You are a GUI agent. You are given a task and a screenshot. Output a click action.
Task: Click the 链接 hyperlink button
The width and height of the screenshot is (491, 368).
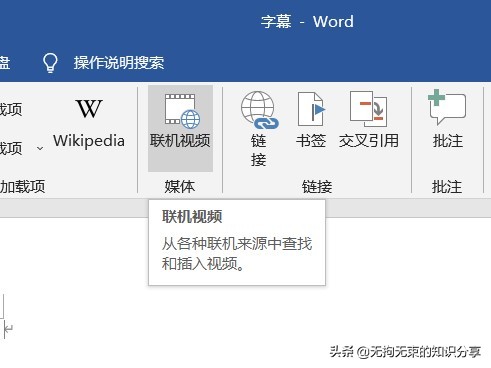tap(259, 129)
